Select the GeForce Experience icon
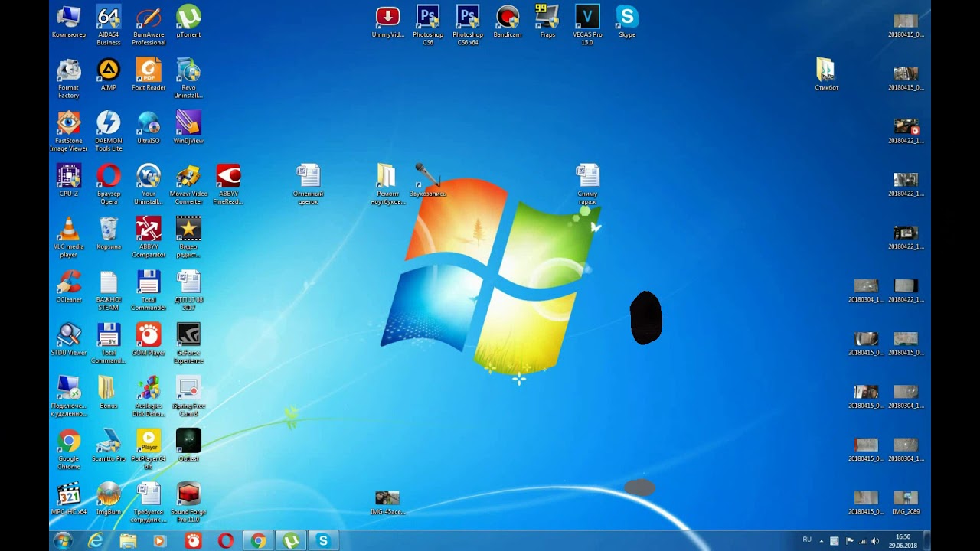Image resolution: width=980 pixels, height=551 pixels. [188, 343]
